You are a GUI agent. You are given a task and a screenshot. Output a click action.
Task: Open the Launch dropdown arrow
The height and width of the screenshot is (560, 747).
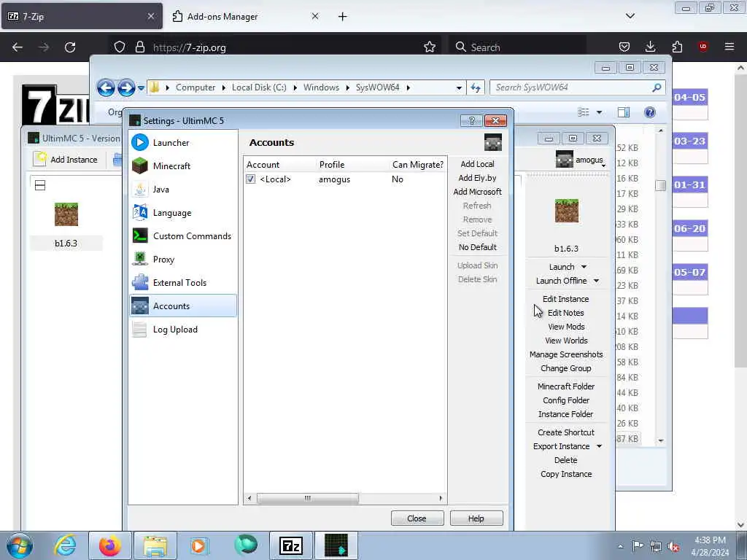click(x=584, y=267)
